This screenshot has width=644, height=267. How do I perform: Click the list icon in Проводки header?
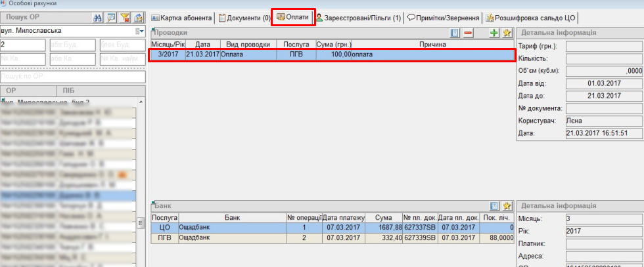click(x=455, y=33)
